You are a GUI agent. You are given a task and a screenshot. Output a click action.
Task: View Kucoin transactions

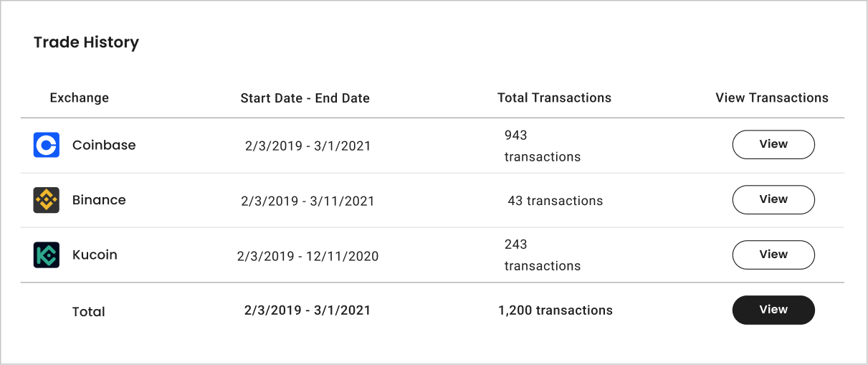(773, 255)
